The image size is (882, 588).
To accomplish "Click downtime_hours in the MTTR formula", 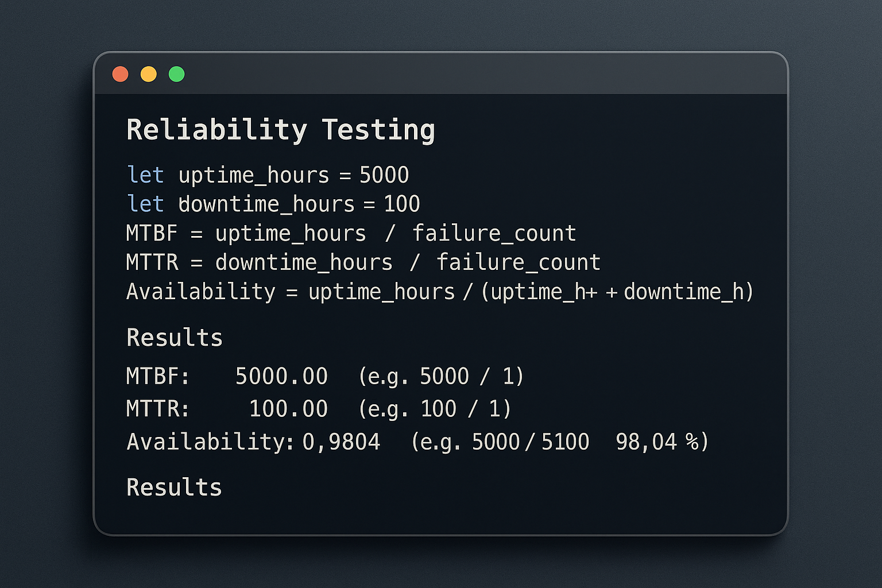I will point(304,262).
